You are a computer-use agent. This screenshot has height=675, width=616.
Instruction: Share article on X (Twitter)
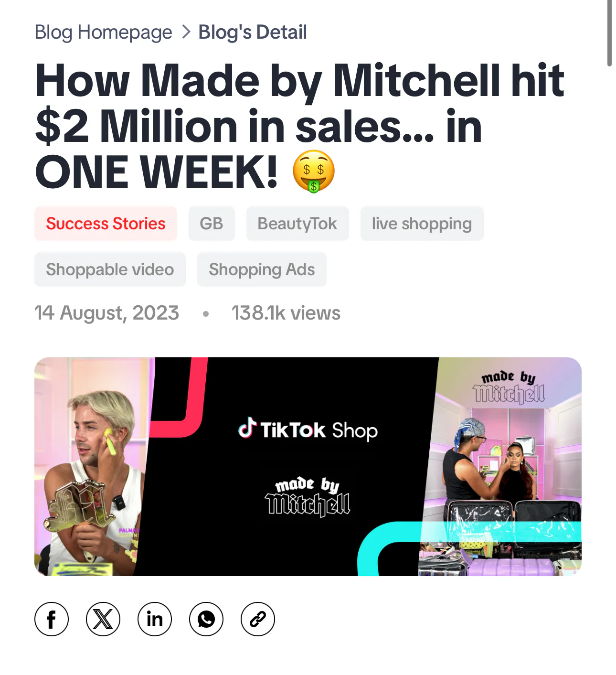[103, 619]
